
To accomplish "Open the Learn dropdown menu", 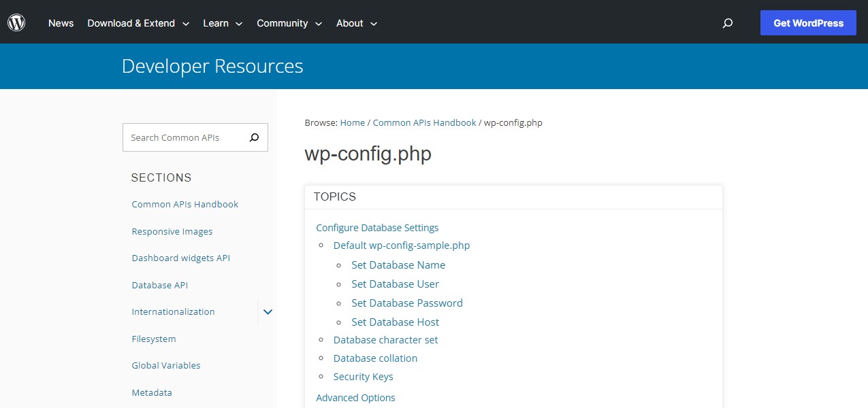I will coord(223,23).
